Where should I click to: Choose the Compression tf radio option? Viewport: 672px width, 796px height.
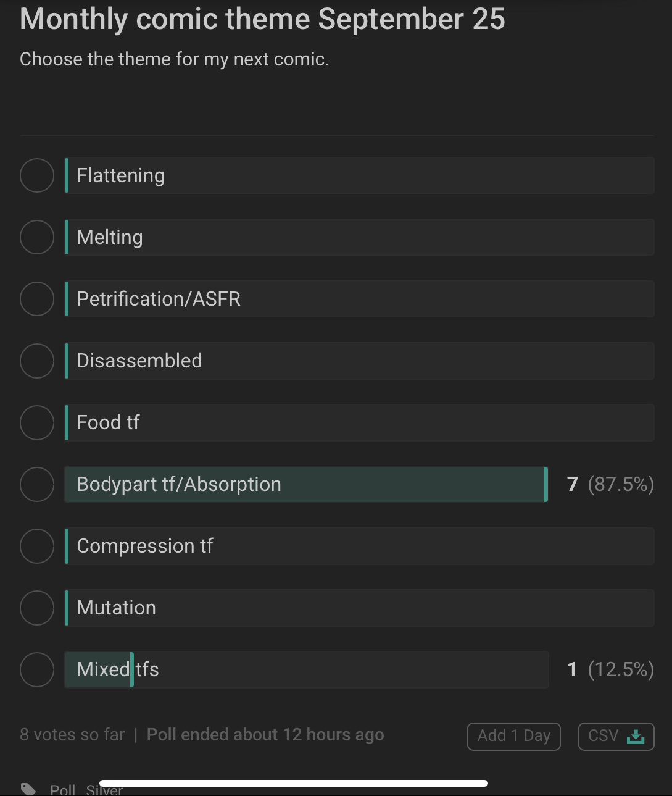point(37,546)
